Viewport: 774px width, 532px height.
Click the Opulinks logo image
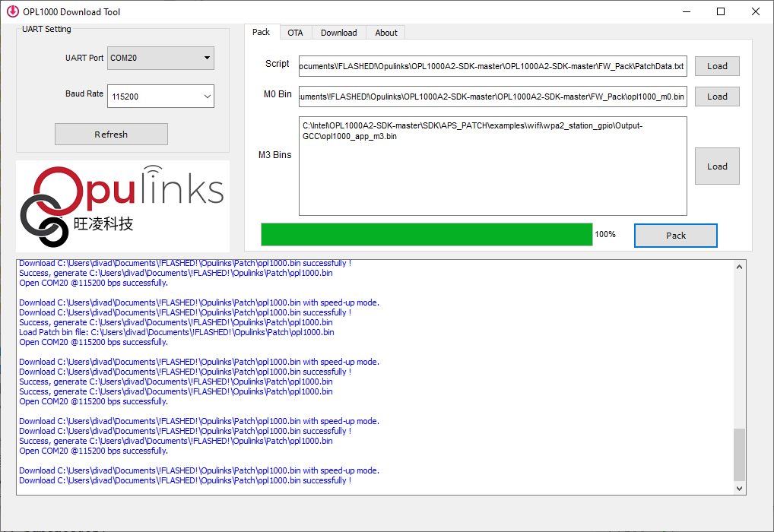coord(123,206)
